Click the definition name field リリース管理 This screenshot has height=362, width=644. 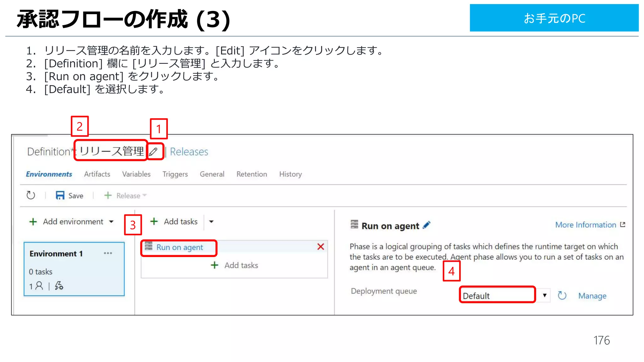111,151
